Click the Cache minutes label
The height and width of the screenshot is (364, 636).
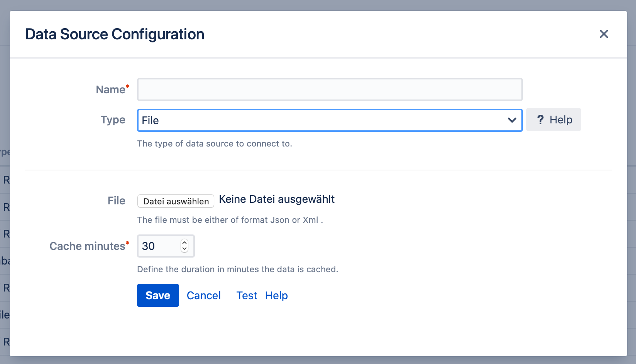(87, 246)
